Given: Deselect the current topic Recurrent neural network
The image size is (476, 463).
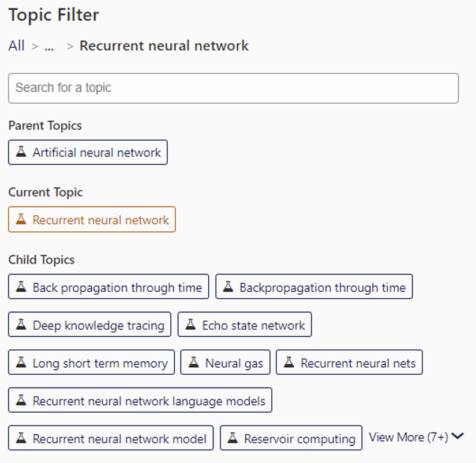Looking at the screenshot, I should point(91,219).
